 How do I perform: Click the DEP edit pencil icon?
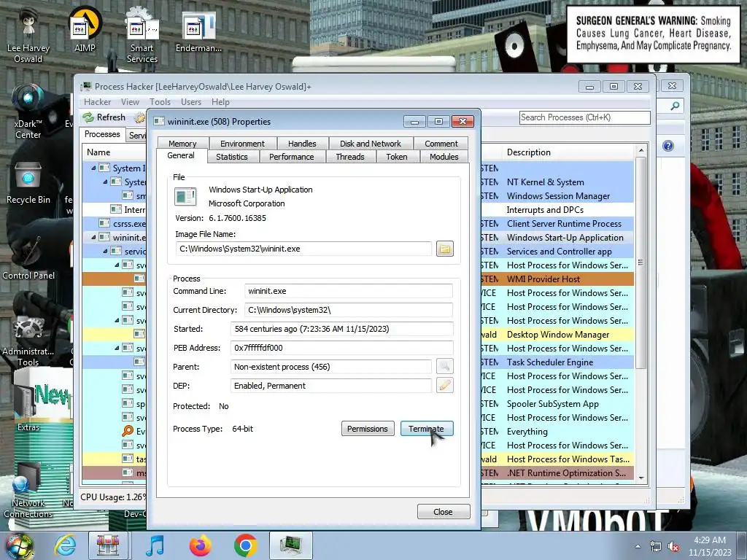pyautogui.click(x=444, y=385)
